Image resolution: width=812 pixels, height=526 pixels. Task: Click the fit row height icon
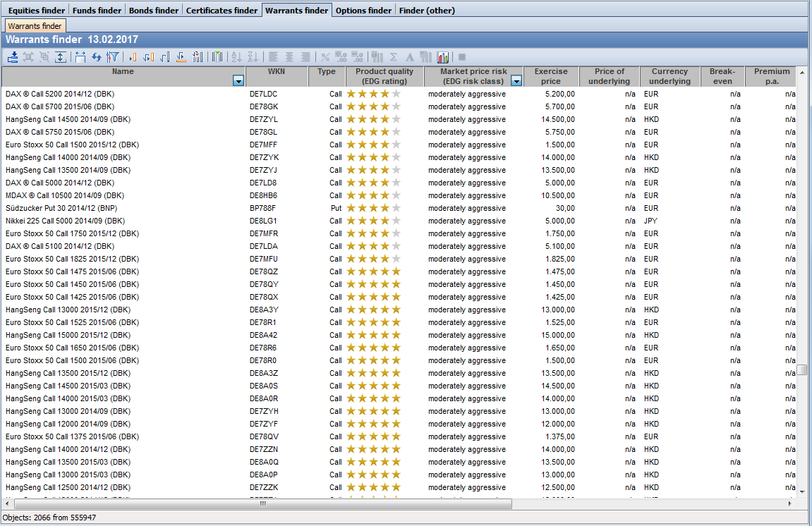click(x=61, y=57)
